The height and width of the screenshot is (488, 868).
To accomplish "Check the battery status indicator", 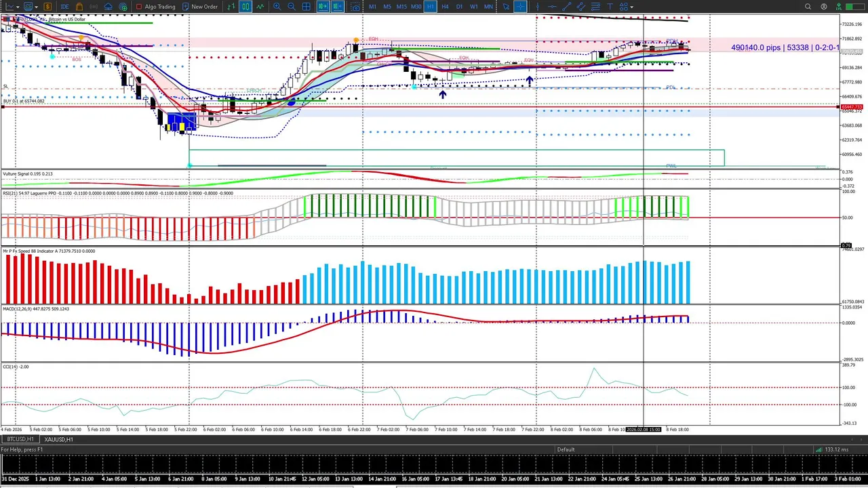I will [854, 7].
